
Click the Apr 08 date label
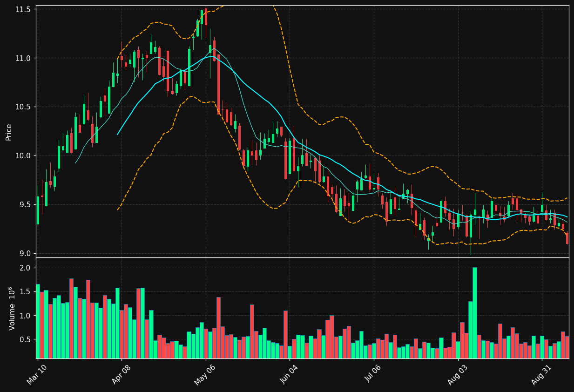121,375
